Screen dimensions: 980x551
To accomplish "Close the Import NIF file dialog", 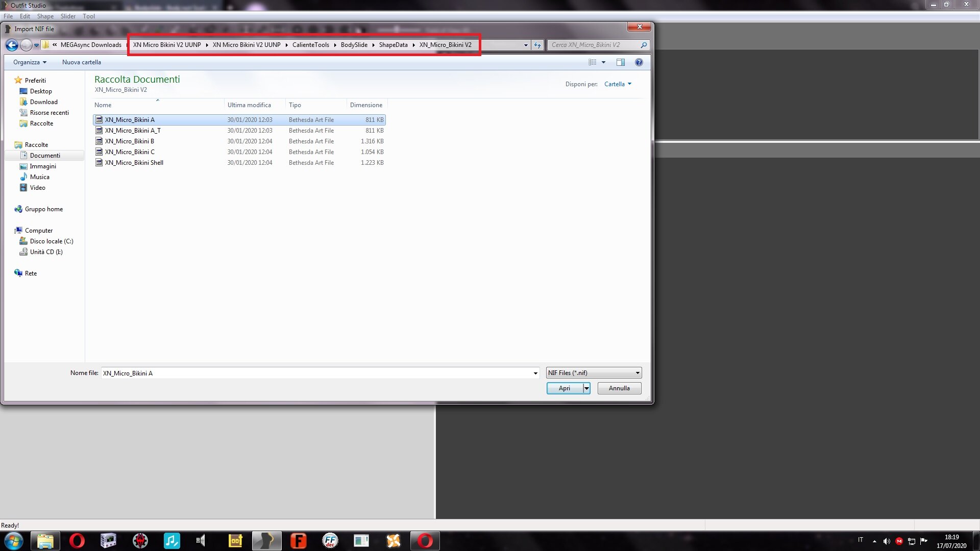I will pos(640,27).
